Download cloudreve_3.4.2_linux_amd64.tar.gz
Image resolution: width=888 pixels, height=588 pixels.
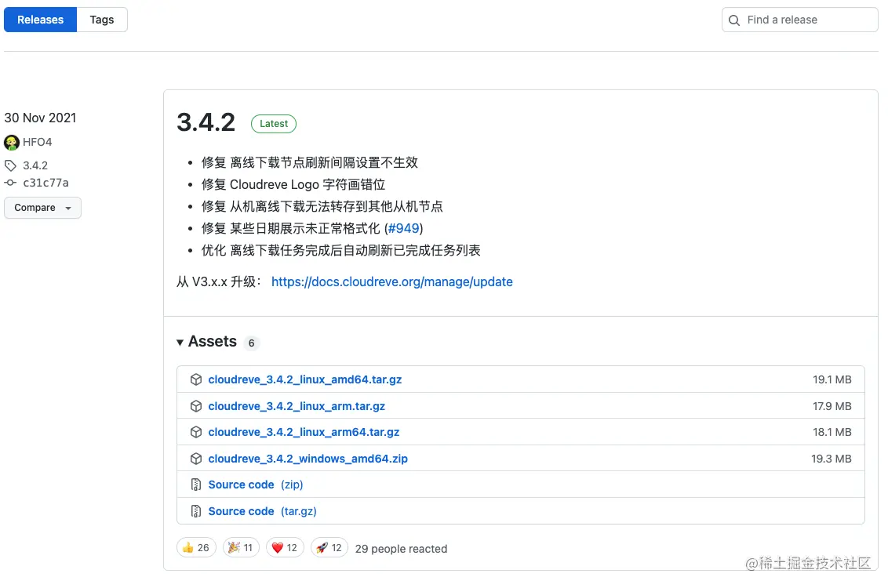pyautogui.click(x=304, y=379)
